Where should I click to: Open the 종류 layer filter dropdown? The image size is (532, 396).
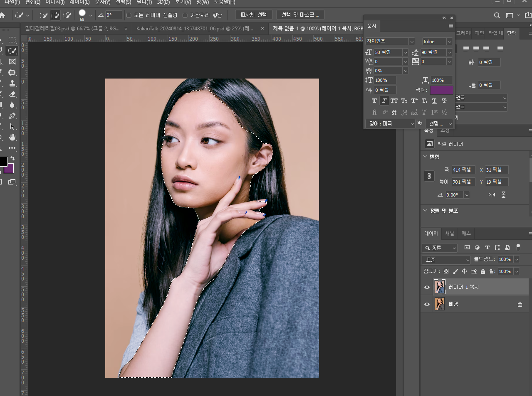point(440,248)
